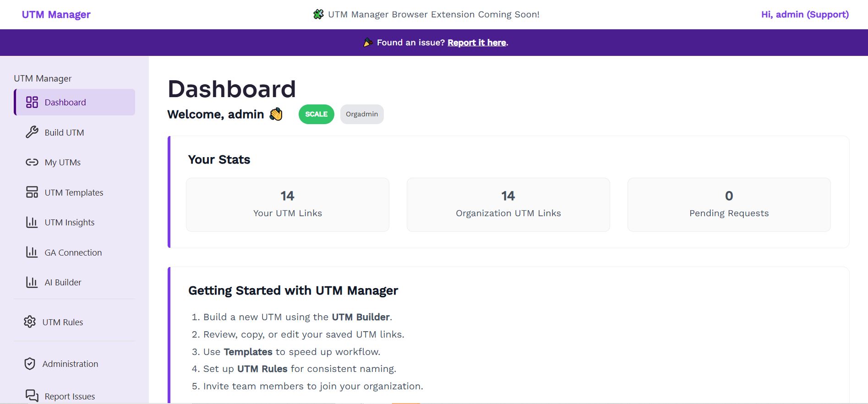This screenshot has width=868, height=404.
Task: Click the puzzle piece extension icon
Action: (x=319, y=14)
